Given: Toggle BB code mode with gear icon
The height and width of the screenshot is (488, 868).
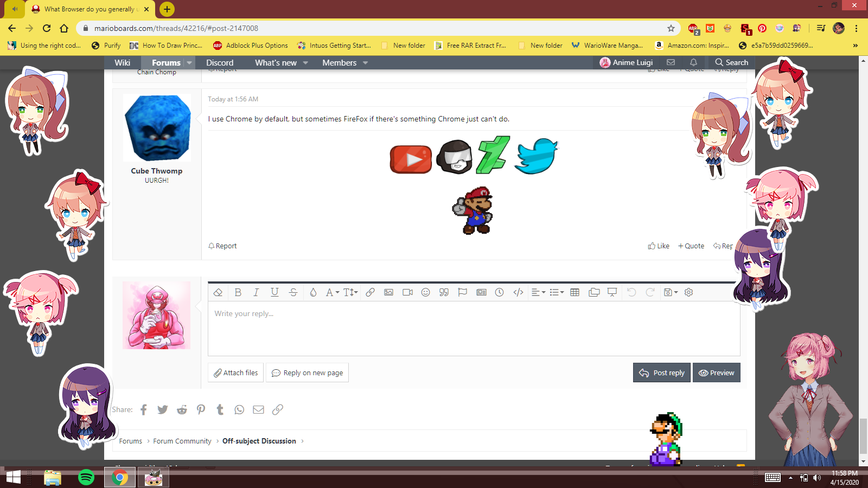Looking at the screenshot, I should point(689,292).
